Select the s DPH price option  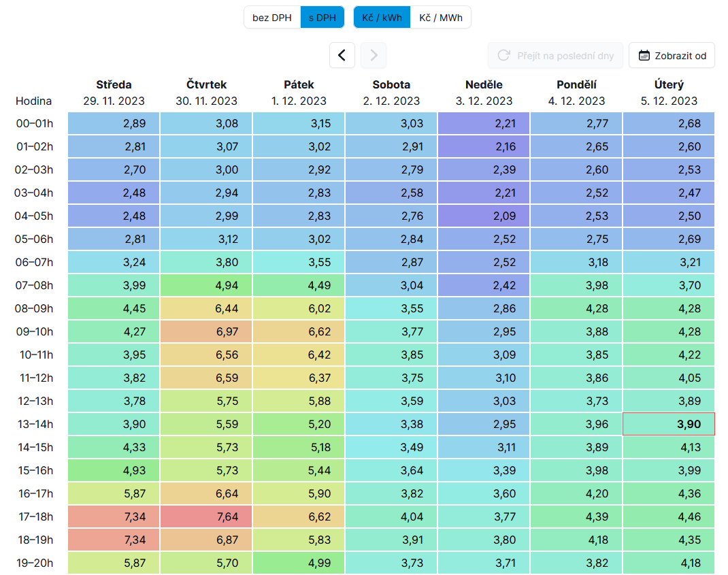pyautogui.click(x=322, y=18)
